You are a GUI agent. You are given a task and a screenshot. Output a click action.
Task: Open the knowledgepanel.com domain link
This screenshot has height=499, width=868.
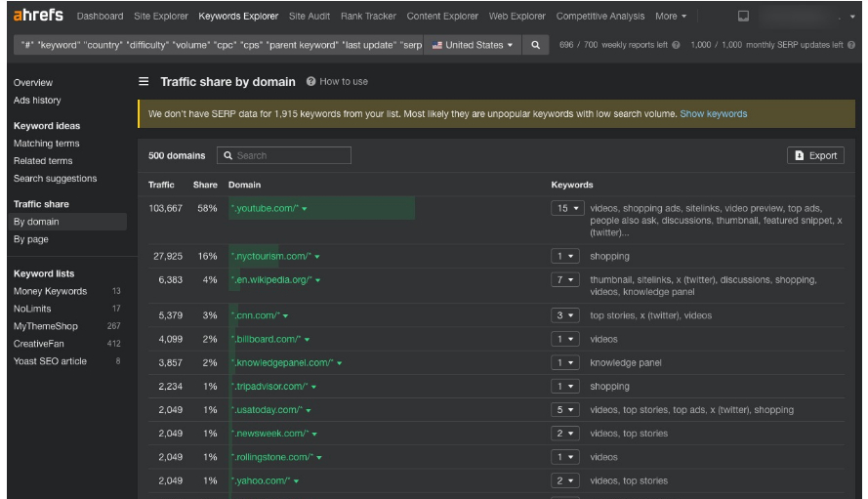click(283, 362)
